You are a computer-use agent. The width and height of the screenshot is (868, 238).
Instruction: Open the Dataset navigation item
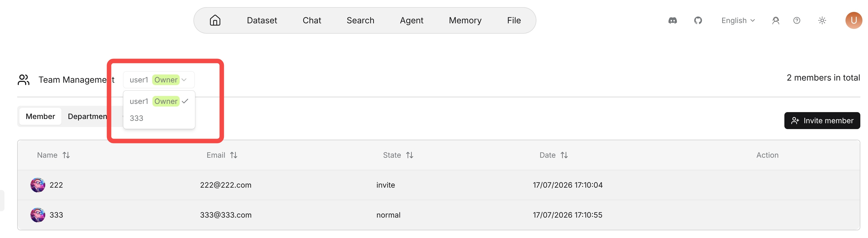262,21
